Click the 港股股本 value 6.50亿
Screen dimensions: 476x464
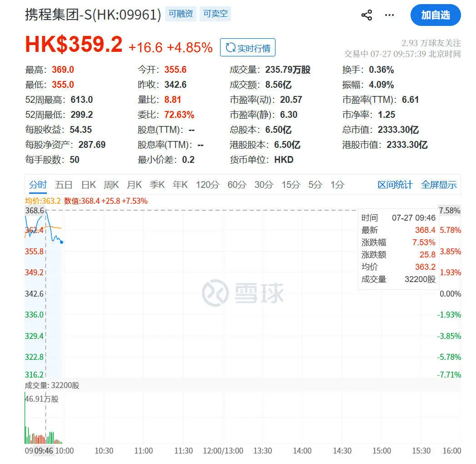pyautogui.click(x=287, y=145)
